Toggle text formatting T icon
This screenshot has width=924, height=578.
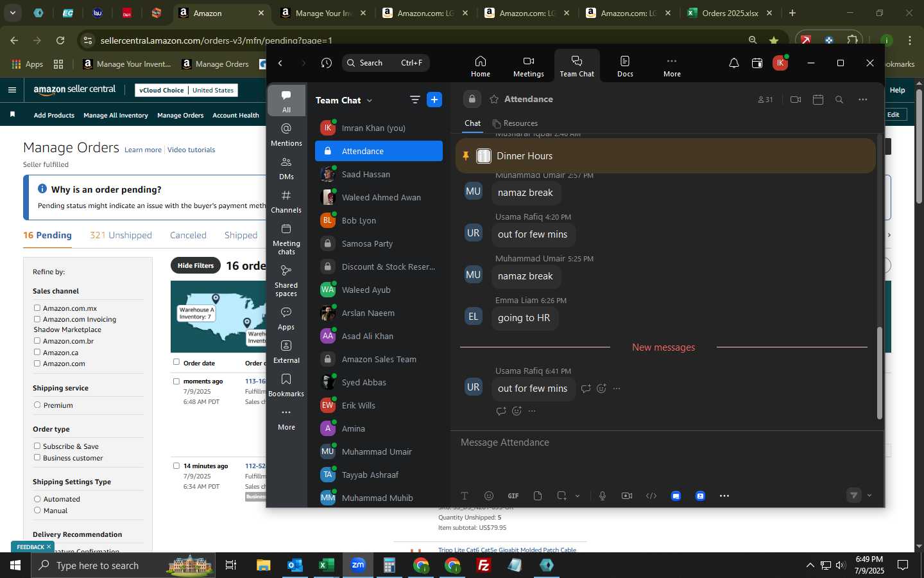coord(465,496)
